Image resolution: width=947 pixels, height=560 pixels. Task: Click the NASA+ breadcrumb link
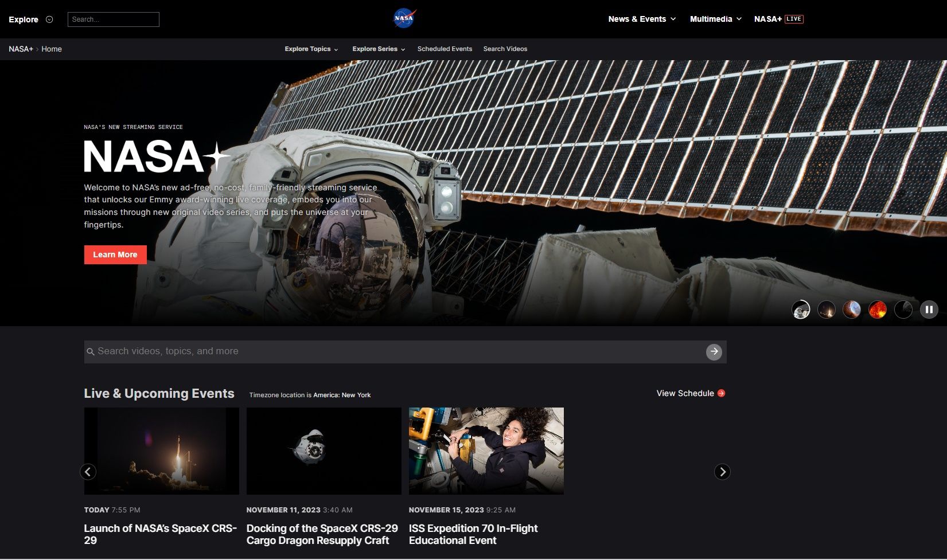click(21, 49)
